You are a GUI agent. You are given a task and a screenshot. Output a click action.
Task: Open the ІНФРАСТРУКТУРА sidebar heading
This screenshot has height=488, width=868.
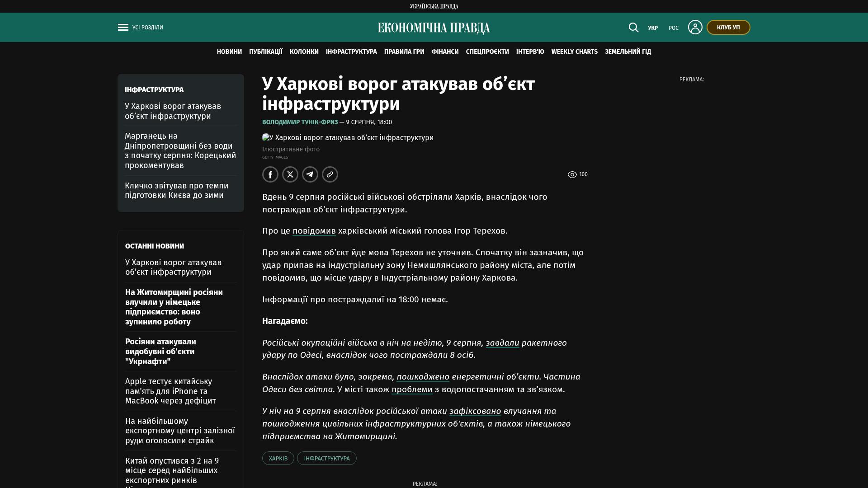point(154,90)
